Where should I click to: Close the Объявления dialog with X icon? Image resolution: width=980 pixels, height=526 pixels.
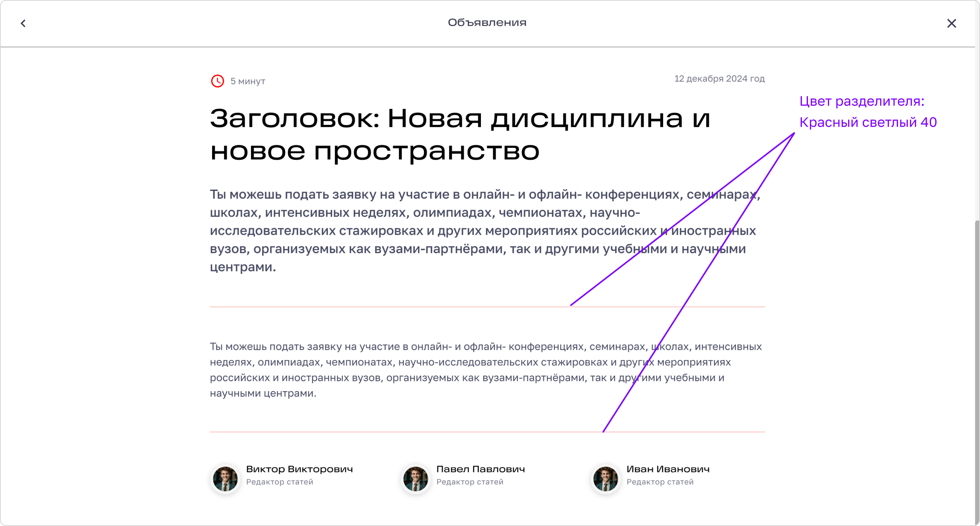point(952,23)
